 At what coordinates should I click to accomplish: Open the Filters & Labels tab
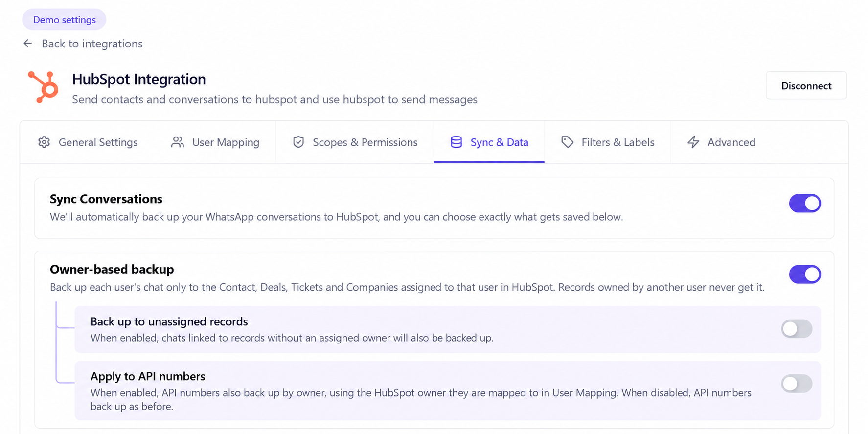[x=608, y=142]
